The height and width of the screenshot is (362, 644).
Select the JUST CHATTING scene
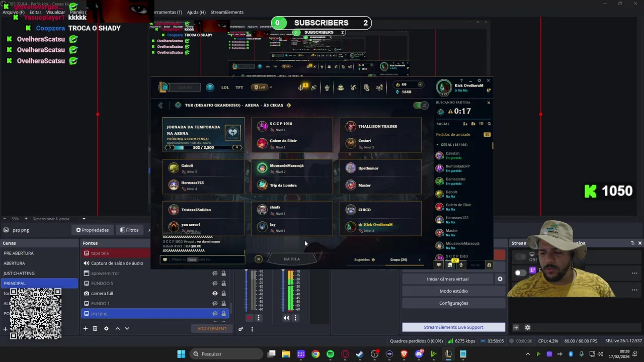coord(39,274)
